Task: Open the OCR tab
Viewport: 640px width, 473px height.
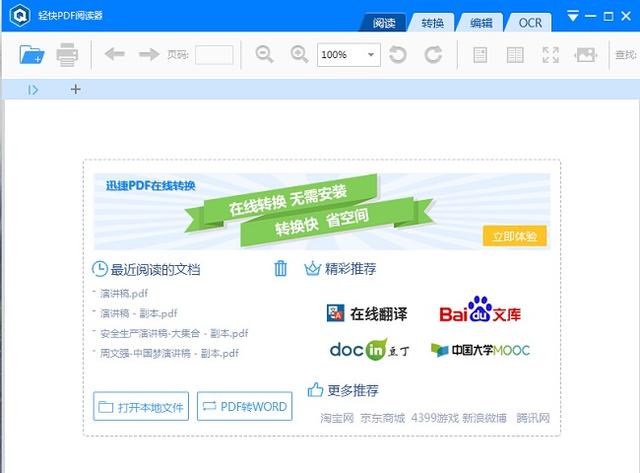Action: point(528,22)
